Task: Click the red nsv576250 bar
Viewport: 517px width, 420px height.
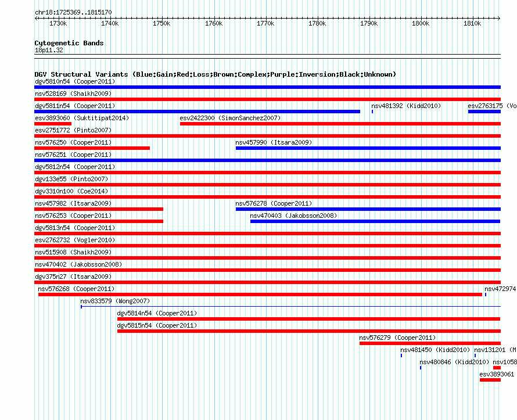Action: click(x=92, y=148)
